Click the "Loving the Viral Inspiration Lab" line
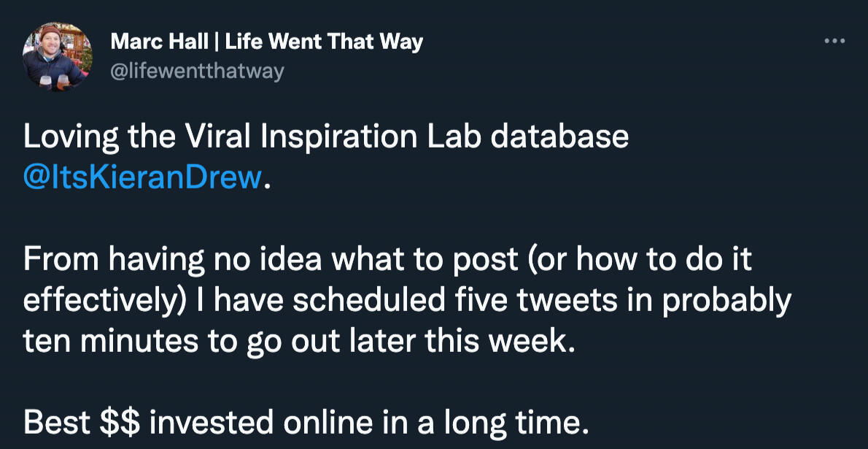Viewport: 868px width, 449px height. [x=325, y=137]
